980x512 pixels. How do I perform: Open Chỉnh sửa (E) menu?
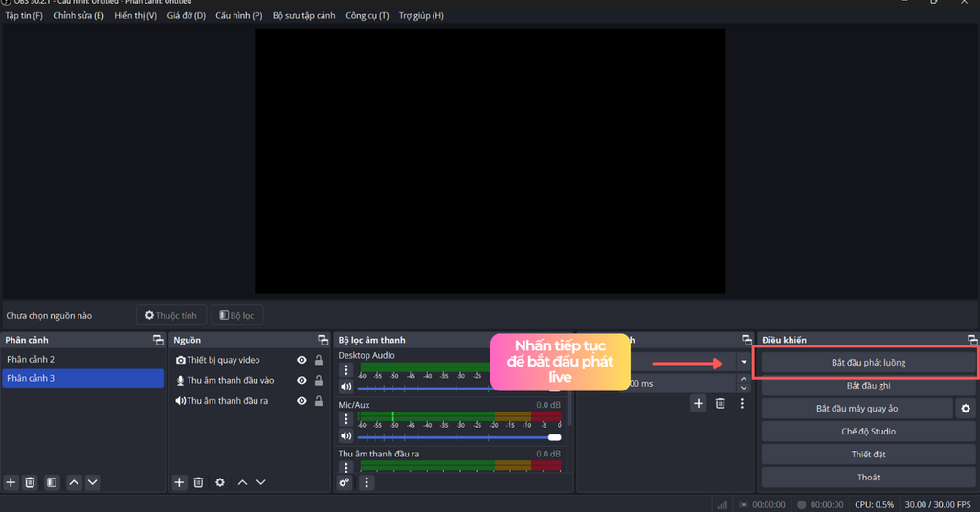(78, 15)
